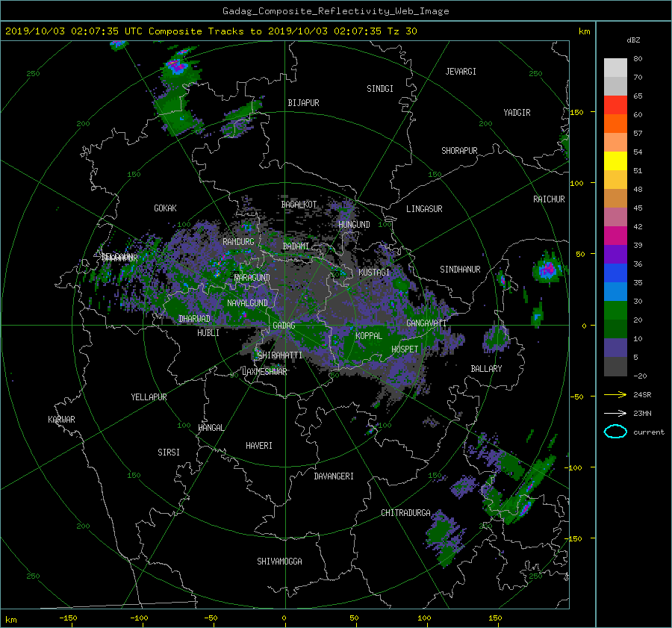Screen dimensions: 672x628
Task: Click the RAICHUR city label
Action: pos(549,199)
